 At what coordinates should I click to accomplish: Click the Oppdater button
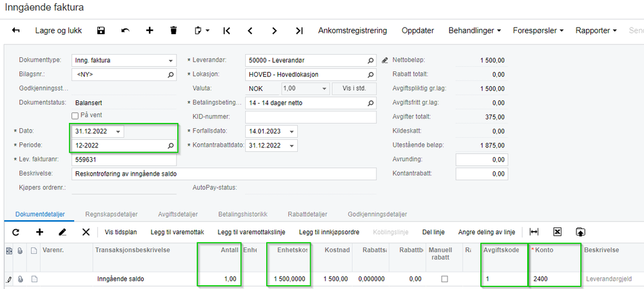pos(418,30)
